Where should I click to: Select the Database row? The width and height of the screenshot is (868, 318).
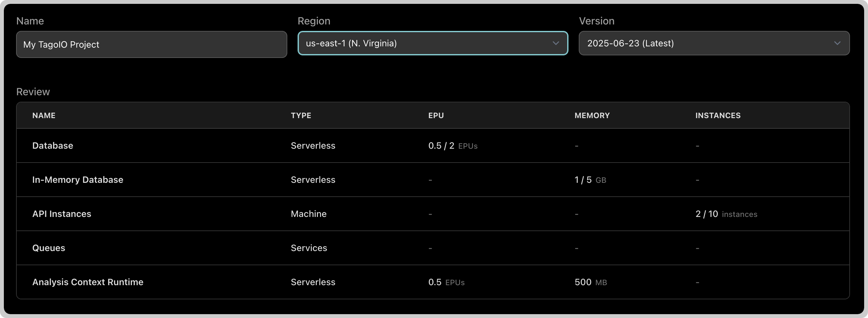coord(433,146)
